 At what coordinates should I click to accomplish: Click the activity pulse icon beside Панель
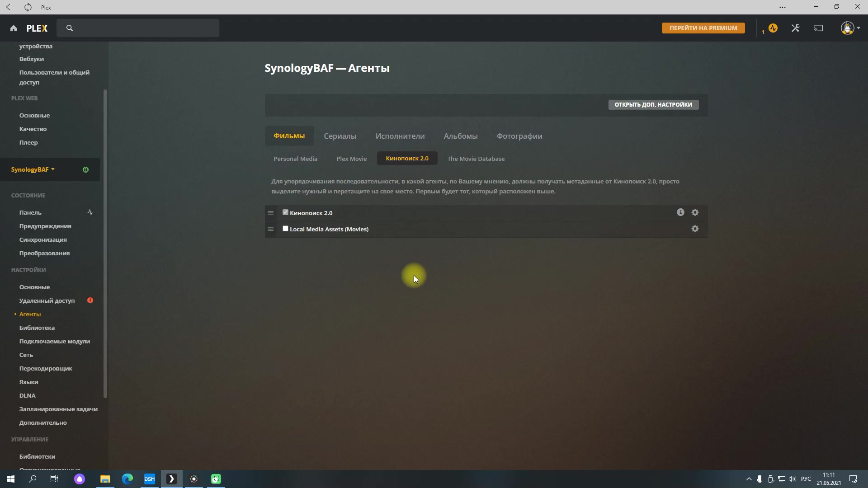tap(90, 212)
